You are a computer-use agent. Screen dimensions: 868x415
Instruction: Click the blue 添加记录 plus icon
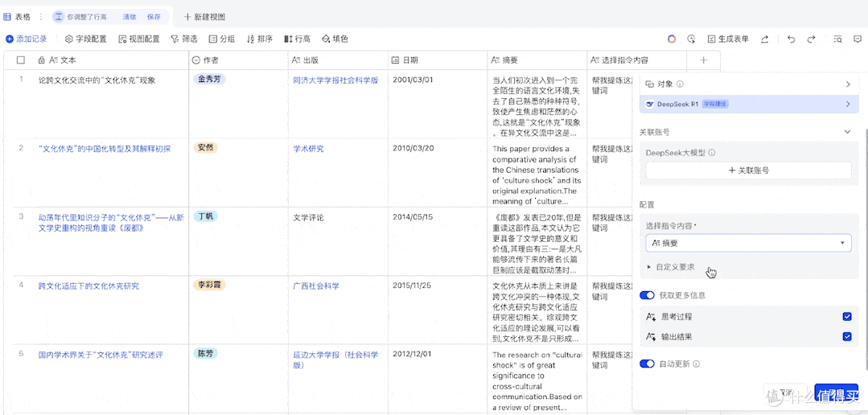pyautogui.click(x=10, y=39)
